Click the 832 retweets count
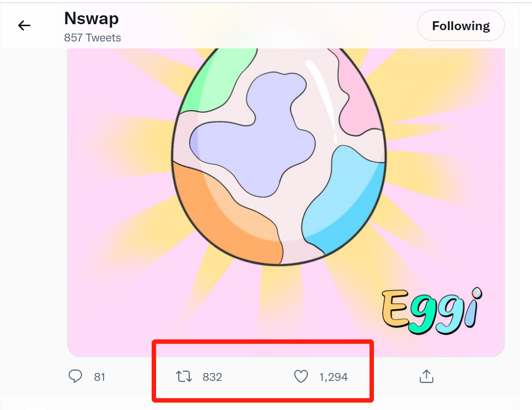The image size is (532, 410). coord(212,377)
